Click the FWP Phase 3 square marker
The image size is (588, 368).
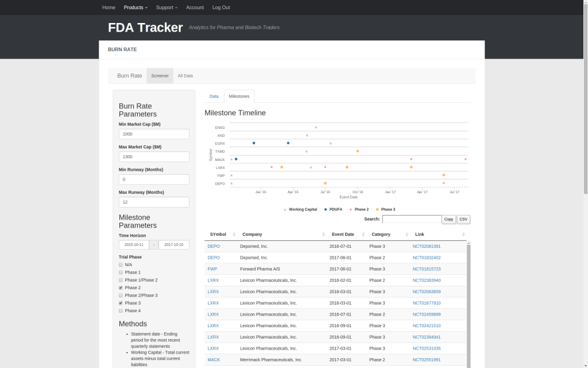444,175
